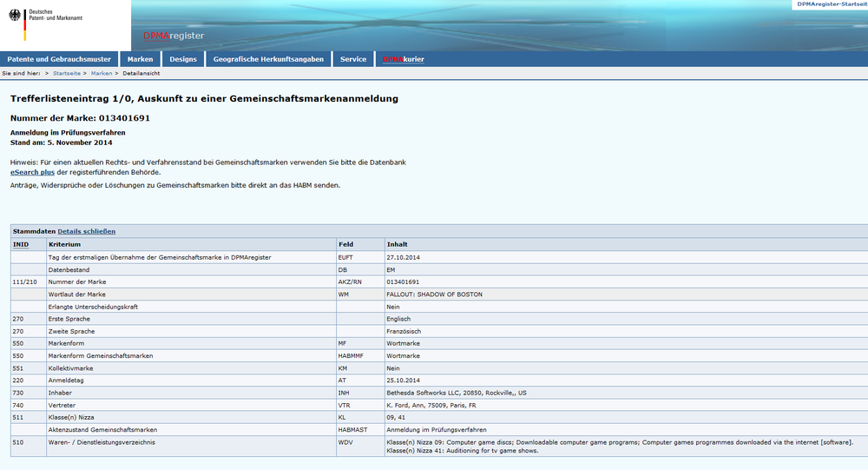Select the HABMMF field code
The width and height of the screenshot is (868, 470).
(x=351, y=356)
